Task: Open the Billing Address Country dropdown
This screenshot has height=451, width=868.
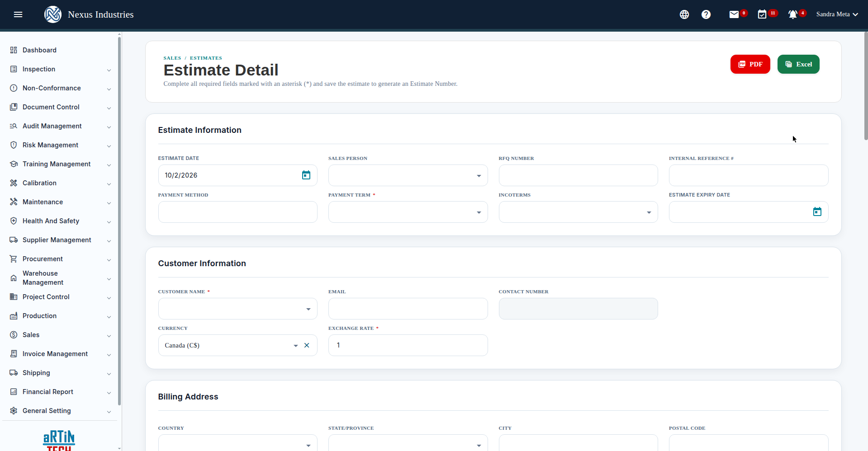Action: (x=237, y=443)
